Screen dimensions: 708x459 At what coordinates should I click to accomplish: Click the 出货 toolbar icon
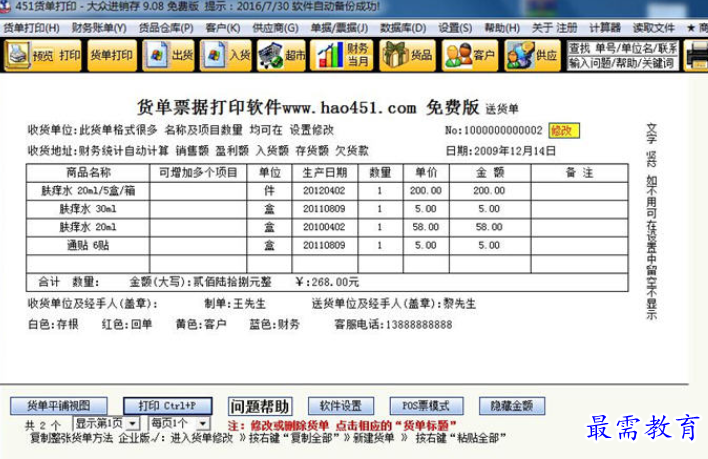(x=168, y=56)
